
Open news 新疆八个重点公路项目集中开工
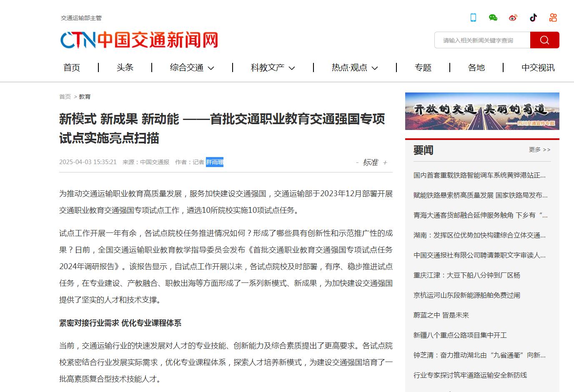[460, 335]
